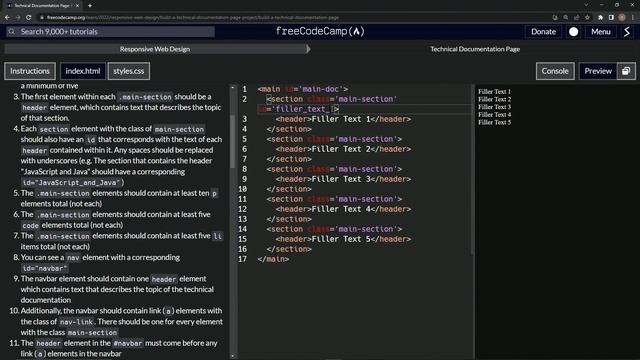Click Filler Text 3 in preview pane
Screen dimensions: 640x360
(x=494, y=107)
